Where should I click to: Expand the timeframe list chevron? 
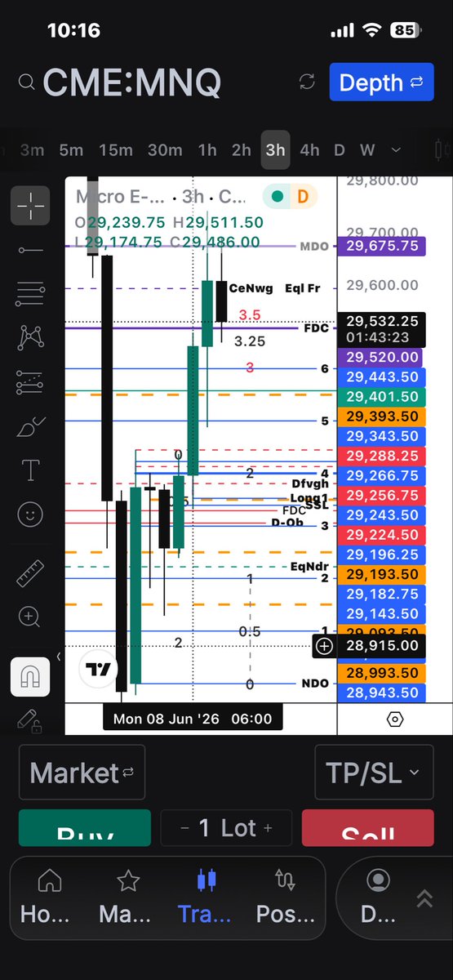point(396,150)
